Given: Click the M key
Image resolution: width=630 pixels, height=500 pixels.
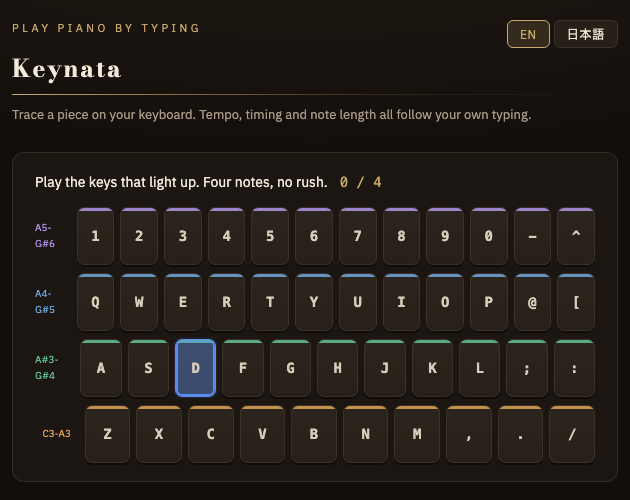Looking at the screenshot, I should [417, 434].
